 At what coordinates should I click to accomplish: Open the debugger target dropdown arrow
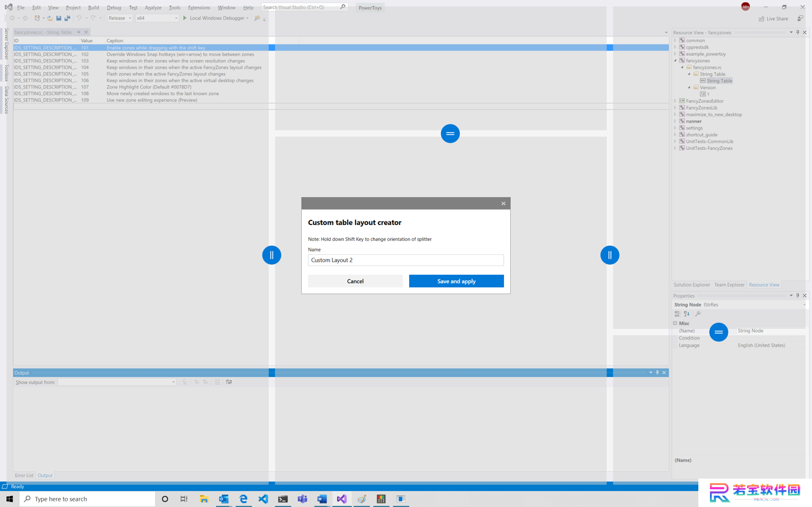tap(247, 18)
